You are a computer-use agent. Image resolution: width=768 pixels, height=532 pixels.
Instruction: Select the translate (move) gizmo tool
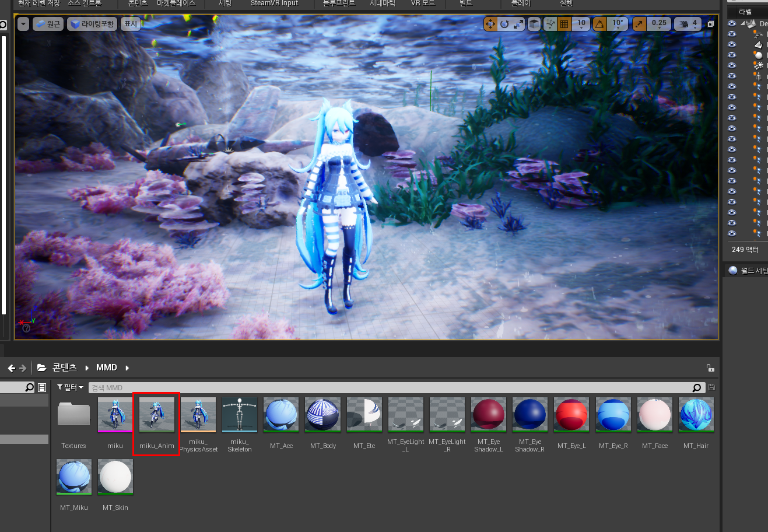click(x=490, y=24)
